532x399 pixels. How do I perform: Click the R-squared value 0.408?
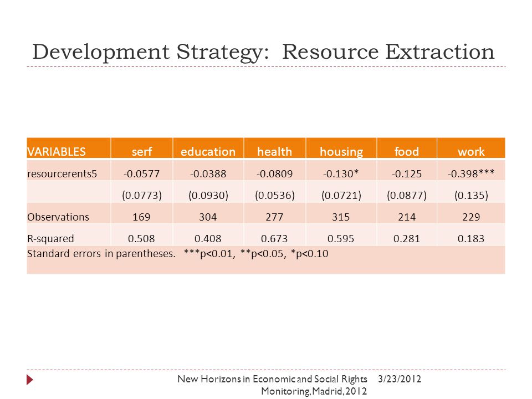[x=208, y=238]
